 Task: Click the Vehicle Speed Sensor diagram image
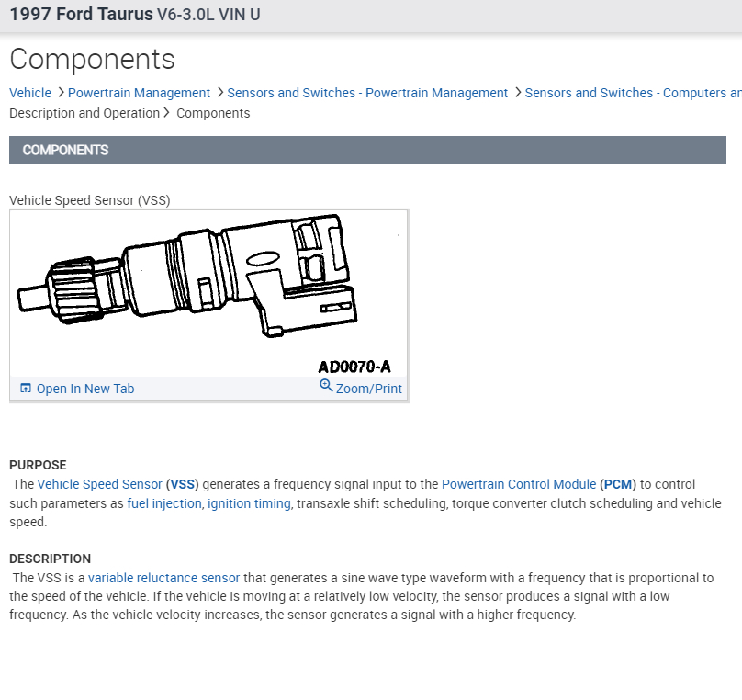[208, 293]
